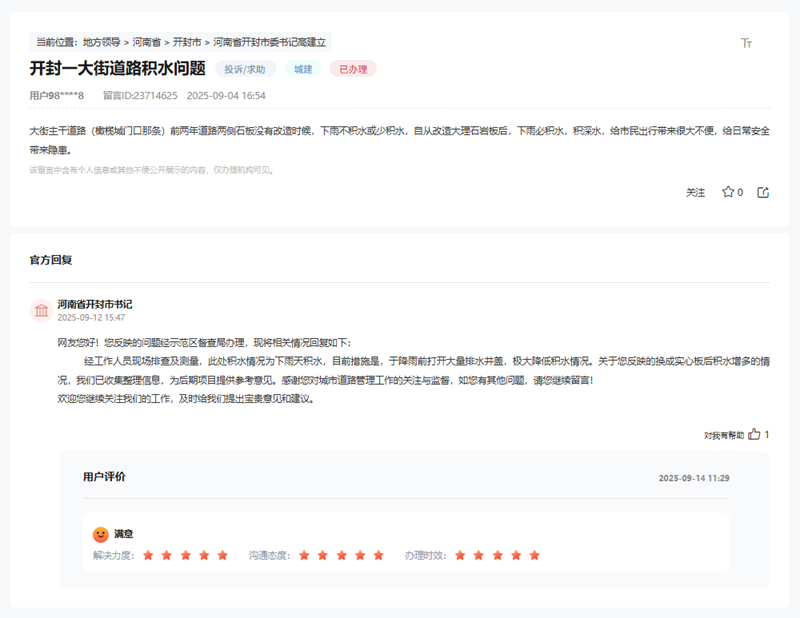Viewport: 800px width, 618px height.
Task: Click the third star of 沟通态度 rating
Action: click(x=341, y=555)
